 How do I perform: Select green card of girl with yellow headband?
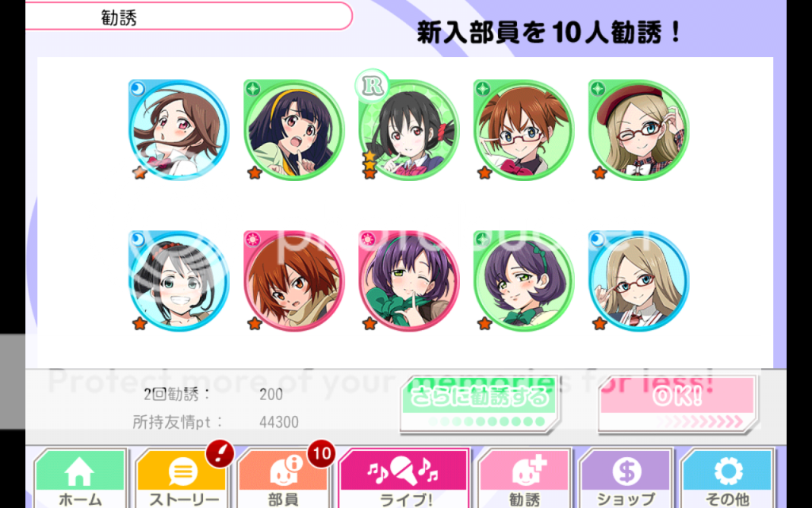293,129
